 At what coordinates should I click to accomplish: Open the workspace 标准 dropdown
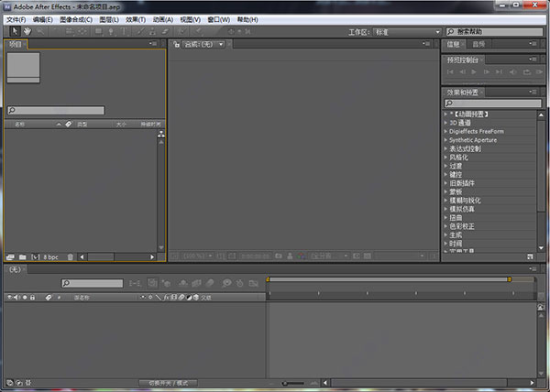(407, 32)
